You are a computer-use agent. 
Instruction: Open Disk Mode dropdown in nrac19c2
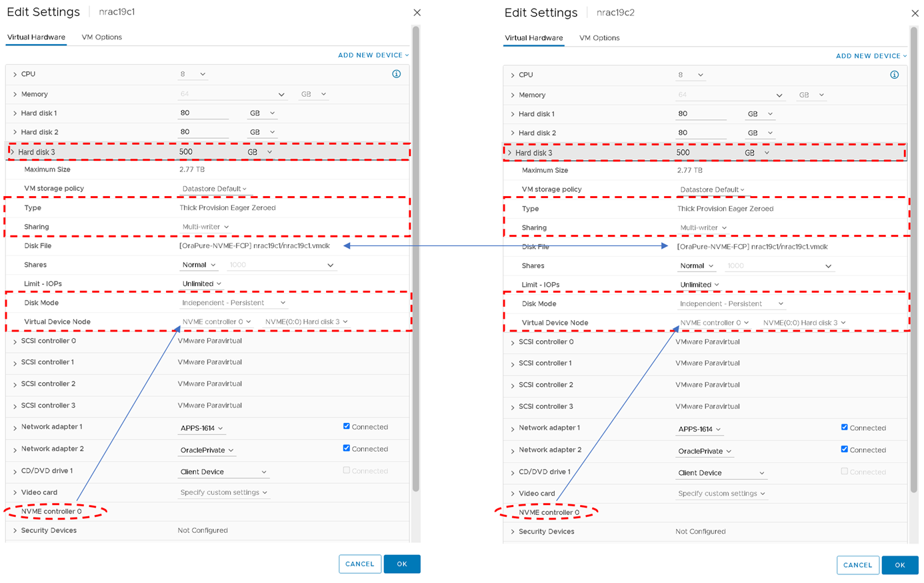click(731, 304)
